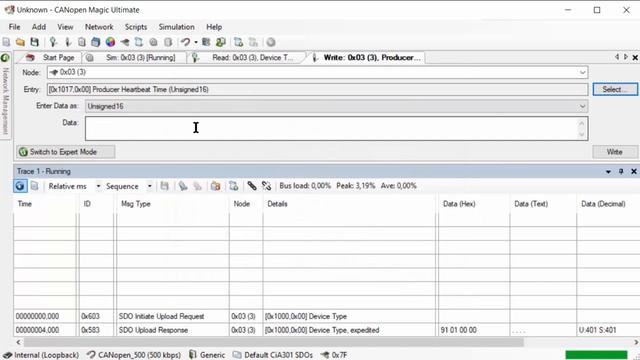Viewport: 640px width, 360px height.
Task: Click the Select... entry button
Action: (615, 89)
